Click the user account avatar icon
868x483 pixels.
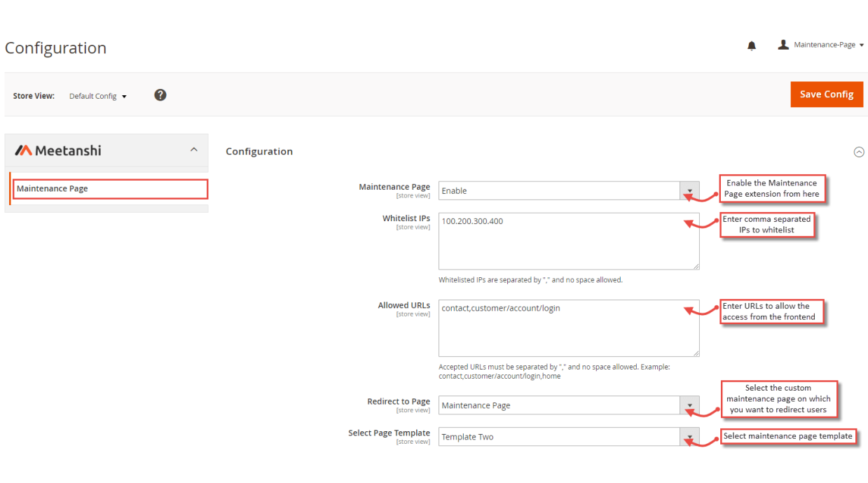click(x=783, y=45)
